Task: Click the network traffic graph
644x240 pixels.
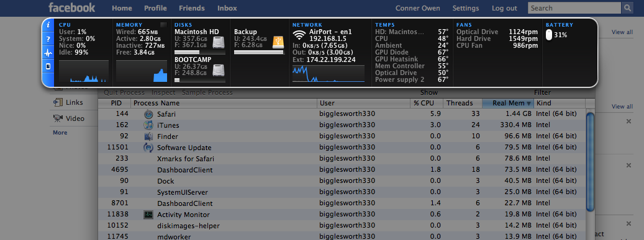Action: (x=328, y=73)
